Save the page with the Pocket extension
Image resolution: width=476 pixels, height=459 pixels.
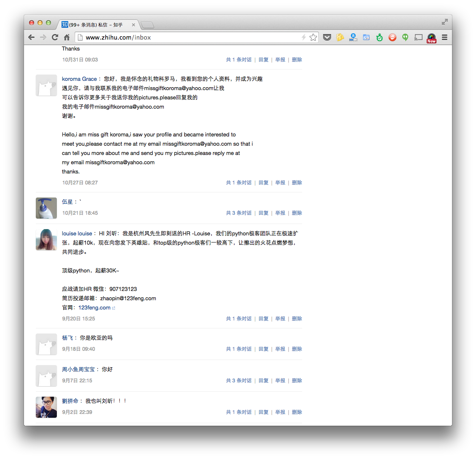tap(327, 37)
